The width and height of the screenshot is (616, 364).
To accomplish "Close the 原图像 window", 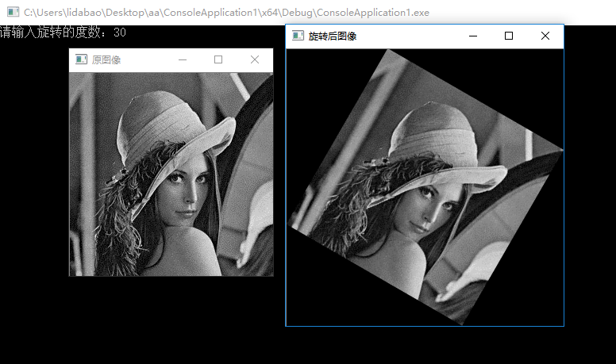I will click(x=255, y=59).
